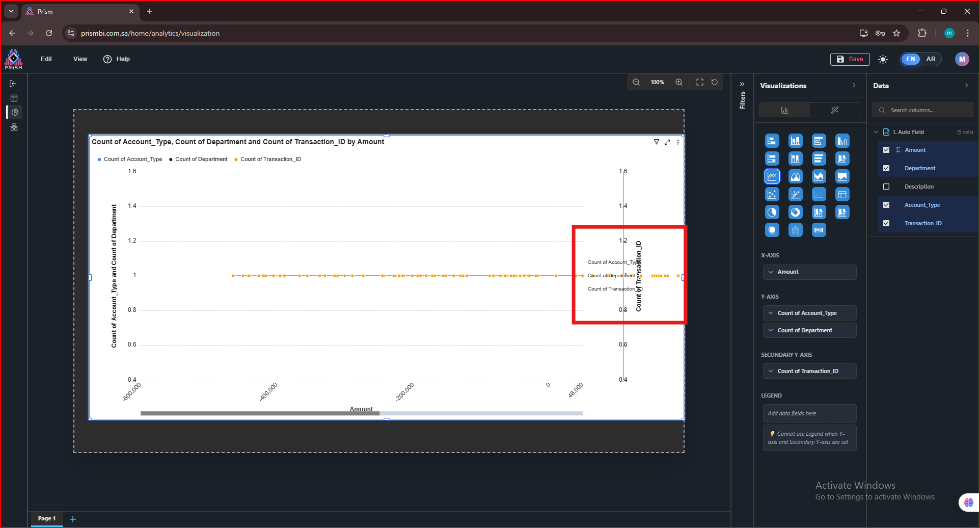Check the Description column checkbox
This screenshot has width=980, height=528.
[886, 187]
